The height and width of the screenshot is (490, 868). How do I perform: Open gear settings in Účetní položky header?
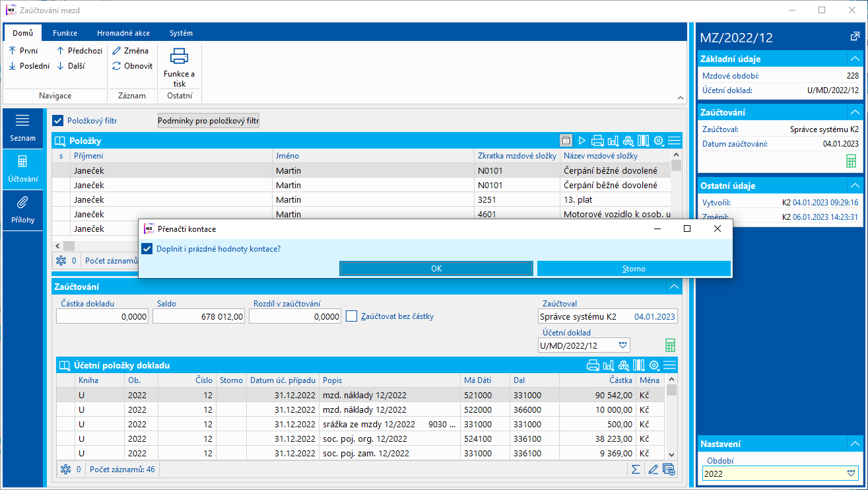pos(654,365)
